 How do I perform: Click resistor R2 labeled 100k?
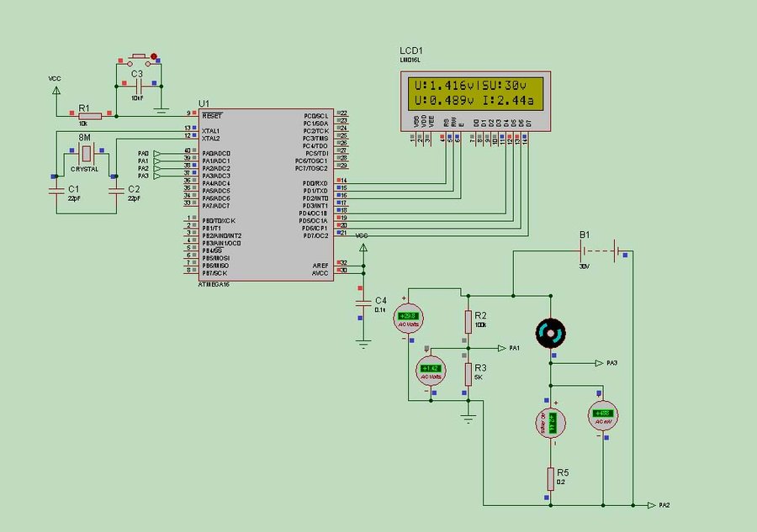coord(468,321)
